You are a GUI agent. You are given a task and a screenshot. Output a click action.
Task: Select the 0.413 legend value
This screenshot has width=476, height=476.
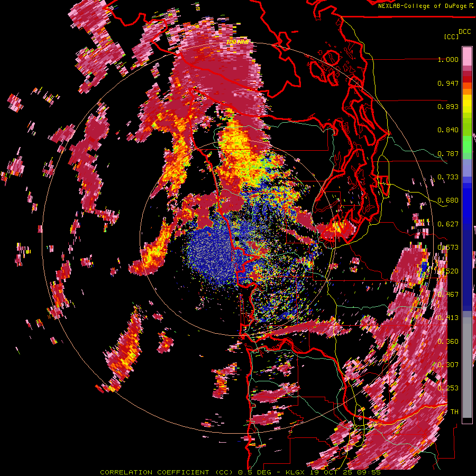coord(448,318)
